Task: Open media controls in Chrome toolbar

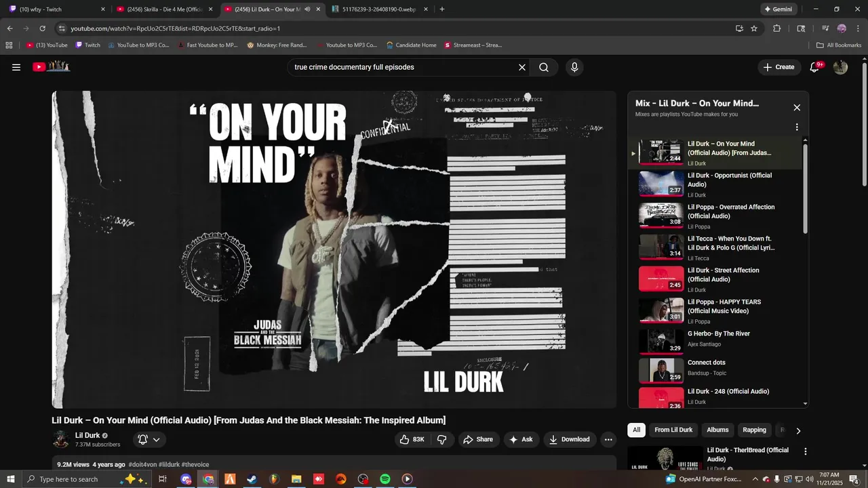Action: tap(825, 28)
